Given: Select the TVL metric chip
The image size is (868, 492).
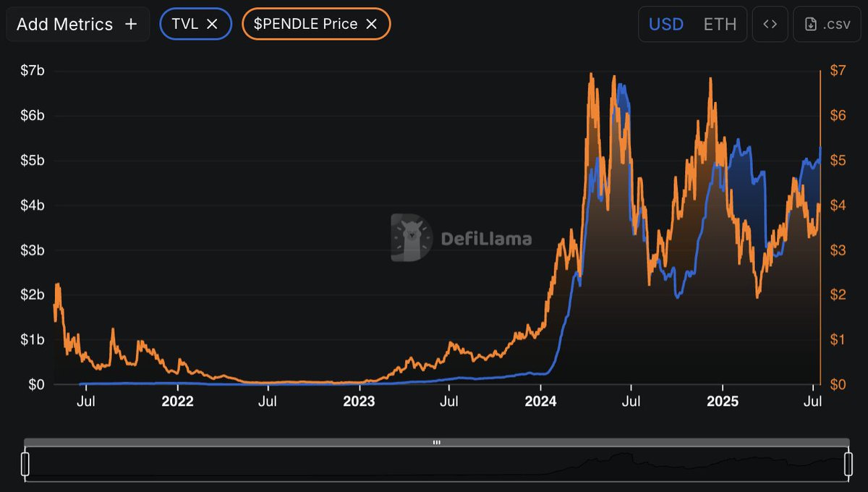Looking at the screenshot, I should click(x=195, y=24).
